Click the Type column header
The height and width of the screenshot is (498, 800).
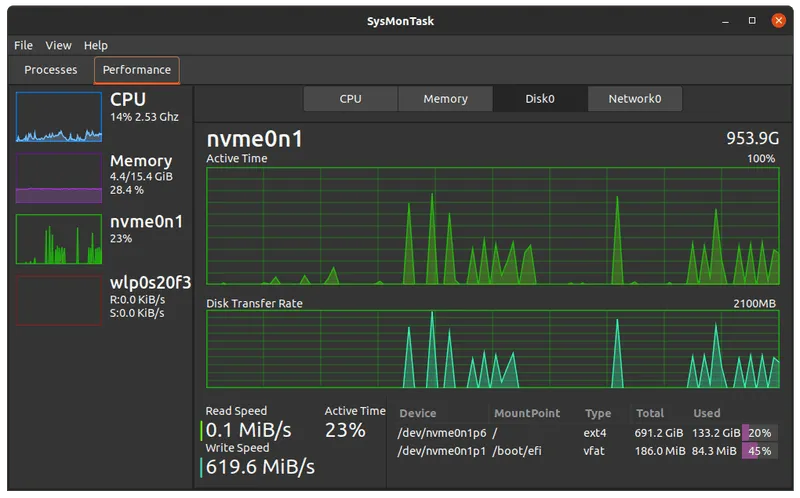[x=598, y=413]
